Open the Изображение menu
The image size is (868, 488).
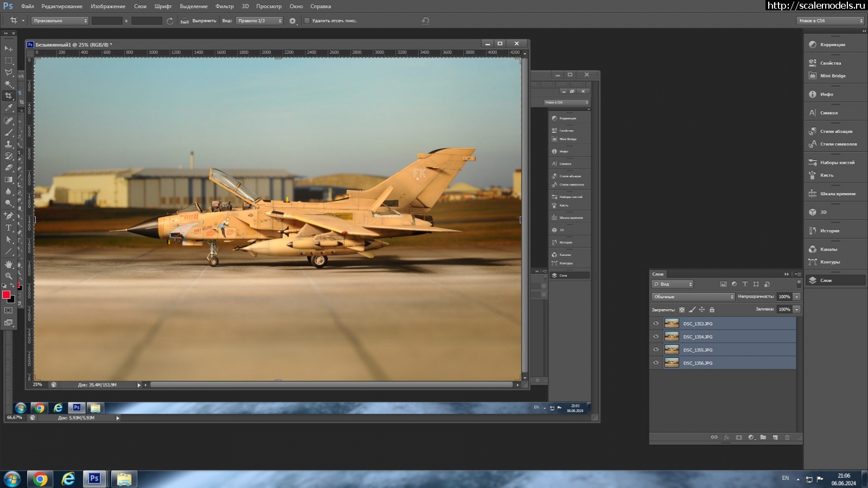[108, 7]
